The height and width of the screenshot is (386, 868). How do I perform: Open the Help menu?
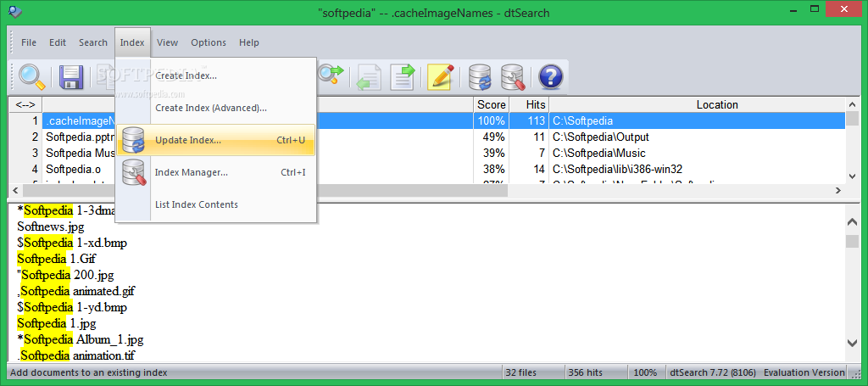pos(249,42)
